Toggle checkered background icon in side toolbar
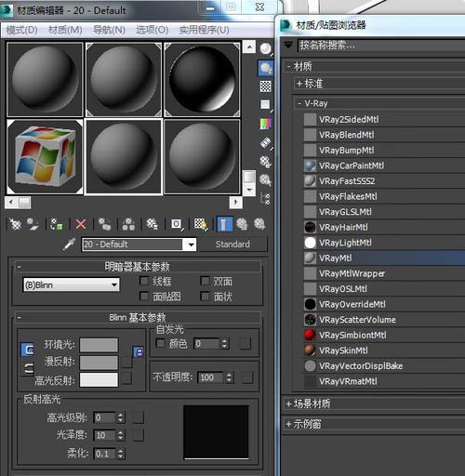The height and width of the screenshot is (476, 465). click(266, 86)
